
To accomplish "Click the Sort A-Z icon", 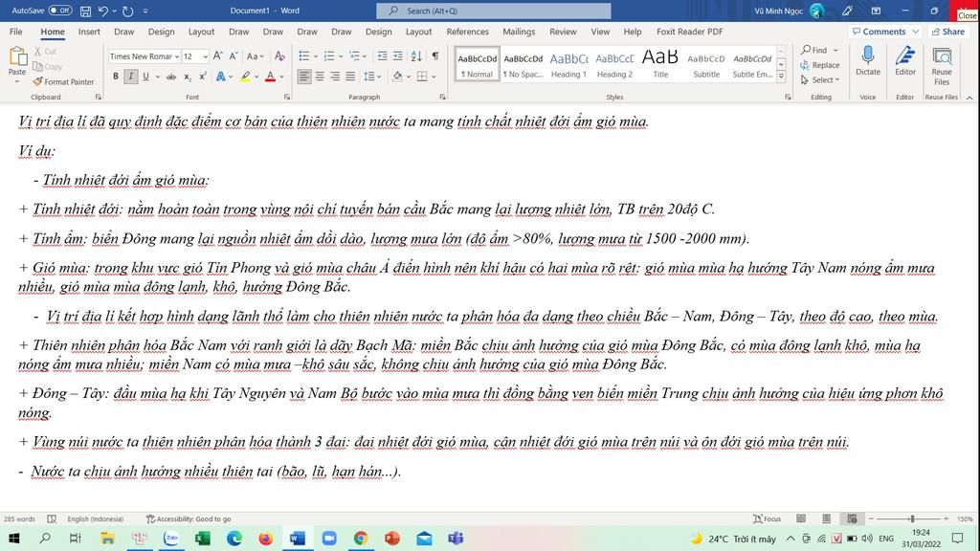I will pyautogui.click(x=416, y=56).
